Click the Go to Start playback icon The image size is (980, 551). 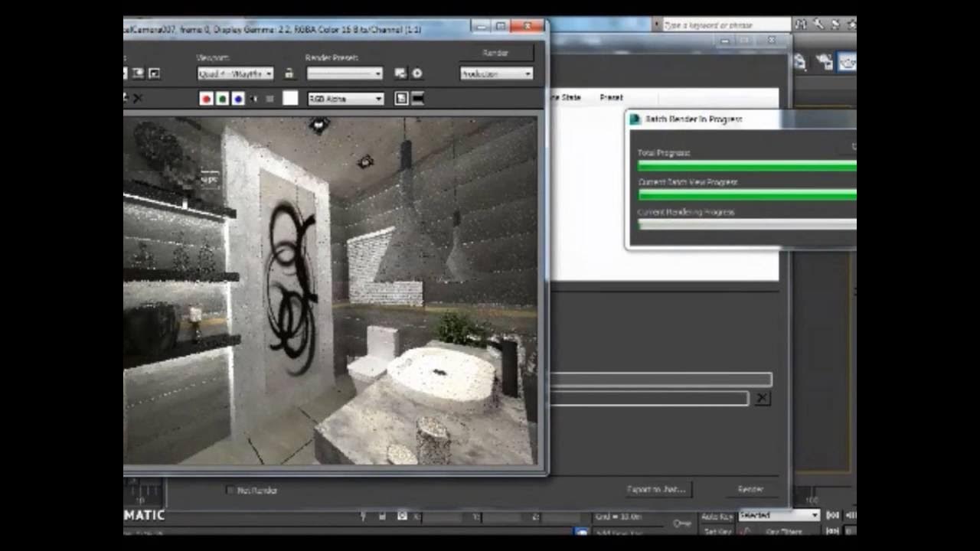click(x=833, y=516)
